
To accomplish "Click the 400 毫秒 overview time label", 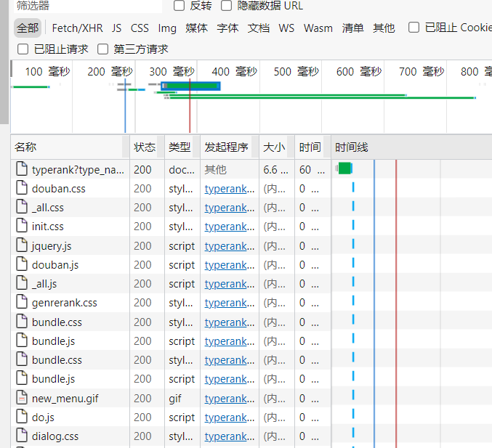I will [x=234, y=71].
